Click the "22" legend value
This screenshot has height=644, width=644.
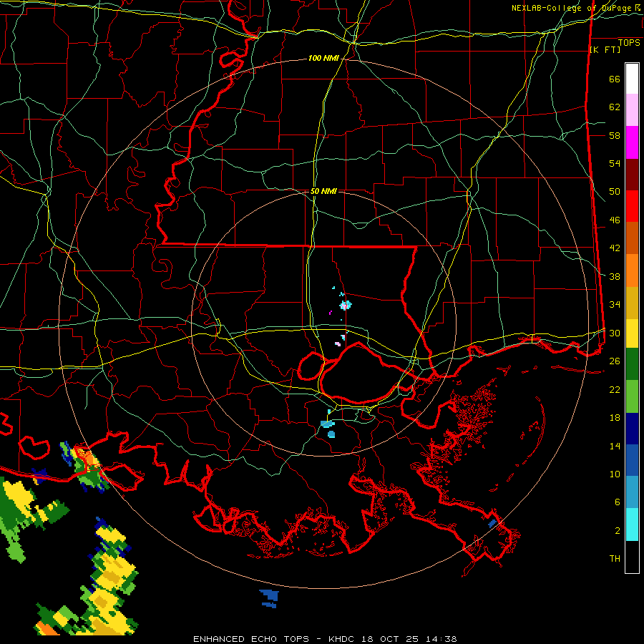[615, 389]
